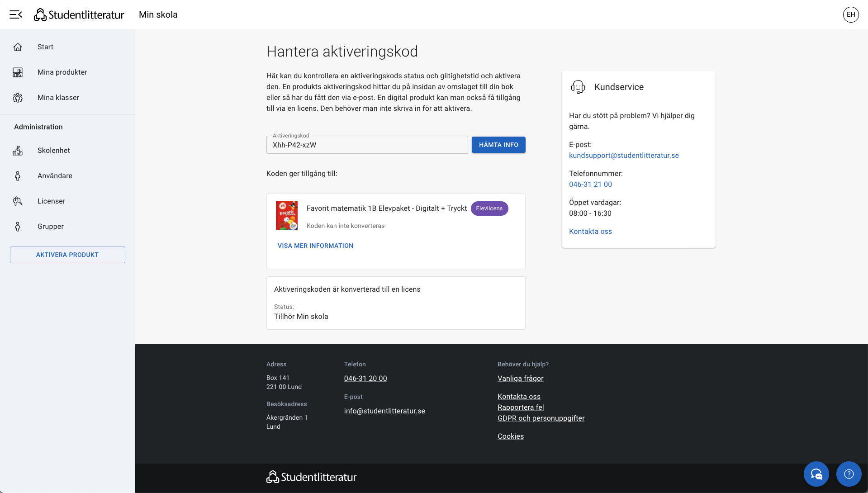Click into the Aktiveringskod input field

point(367,145)
